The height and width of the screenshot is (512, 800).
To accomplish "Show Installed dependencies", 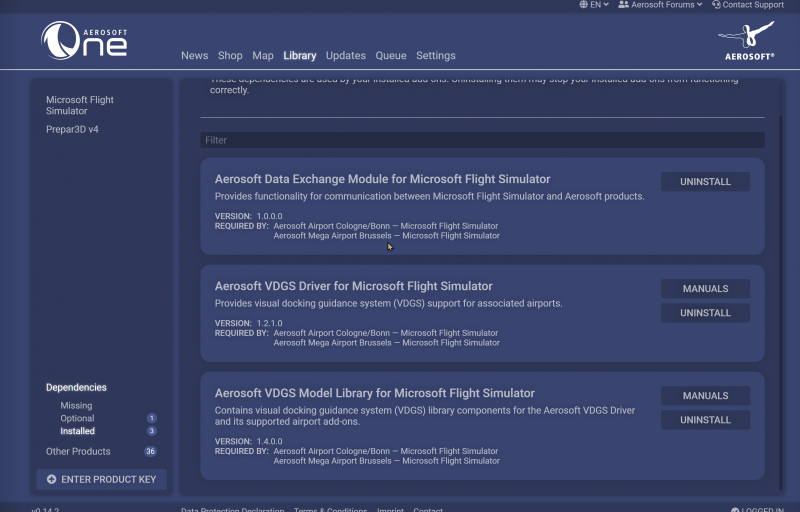I will 77,431.
